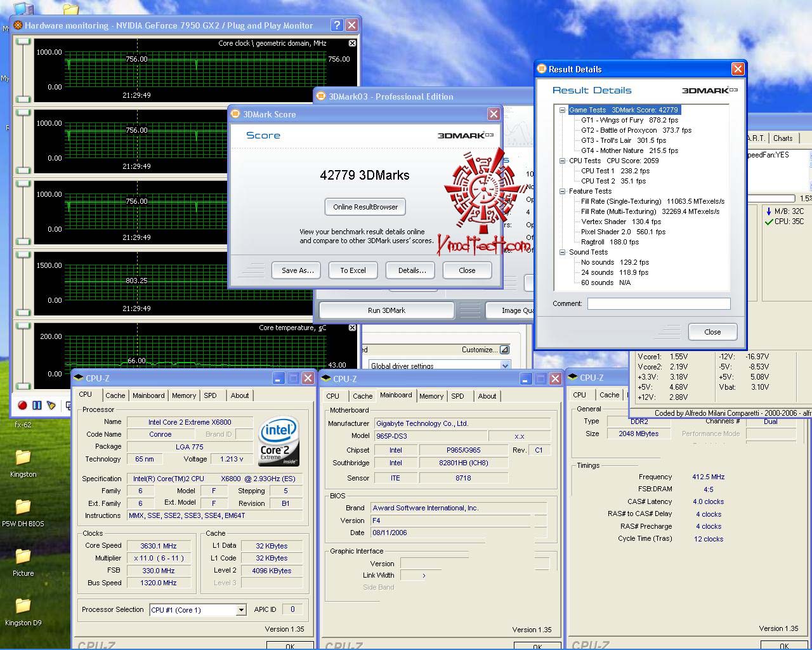Minimize the Mainboard CPU-Z window
Viewport: 812px width, 650px height.
tap(526, 378)
